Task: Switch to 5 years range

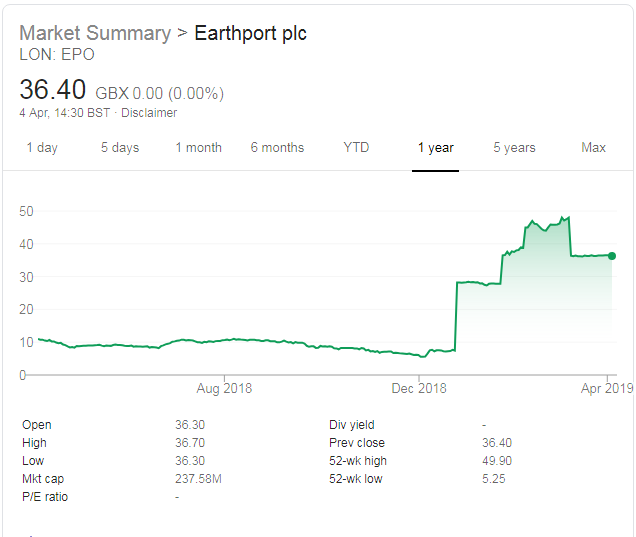Action: [514, 148]
